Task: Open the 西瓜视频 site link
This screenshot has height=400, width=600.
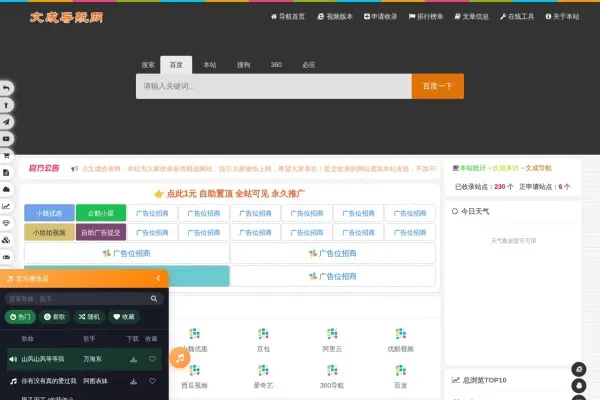Action: click(194, 385)
